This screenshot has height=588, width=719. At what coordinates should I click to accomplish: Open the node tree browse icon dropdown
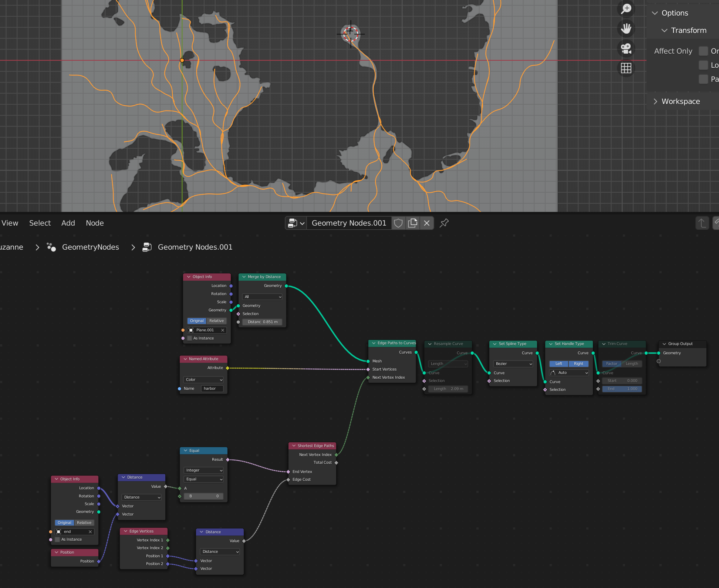click(x=296, y=223)
